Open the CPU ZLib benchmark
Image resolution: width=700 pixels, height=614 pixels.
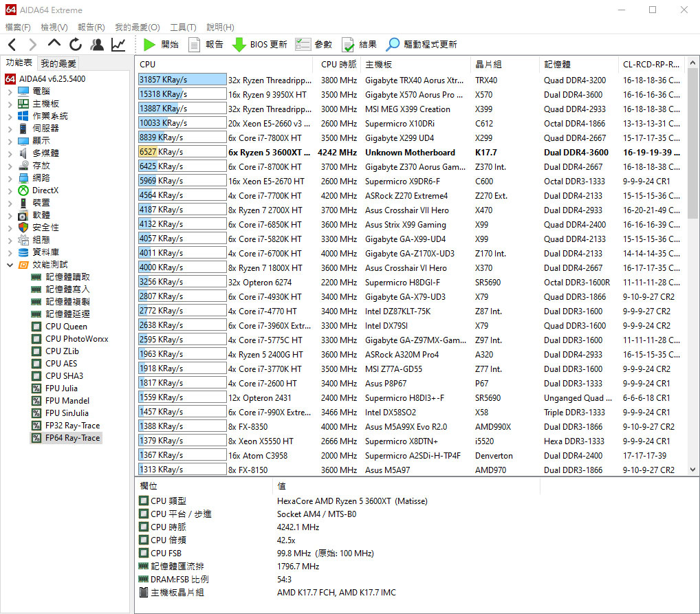tap(55, 351)
